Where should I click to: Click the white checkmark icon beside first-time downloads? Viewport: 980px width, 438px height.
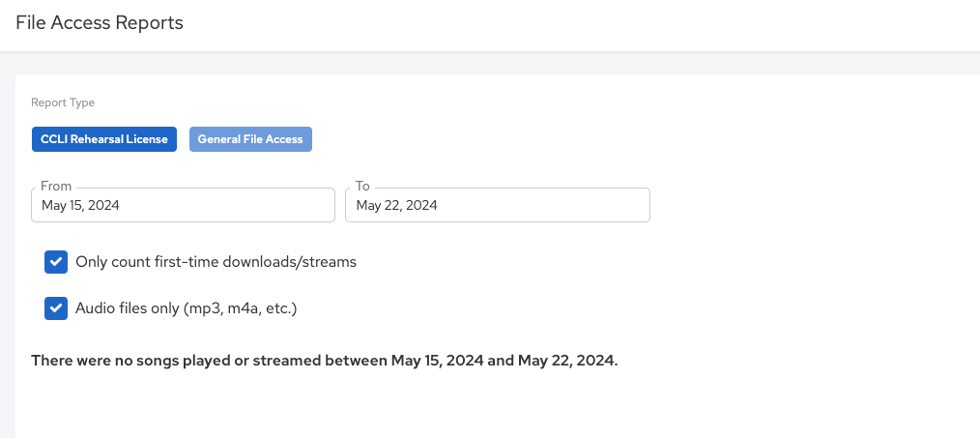56,262
